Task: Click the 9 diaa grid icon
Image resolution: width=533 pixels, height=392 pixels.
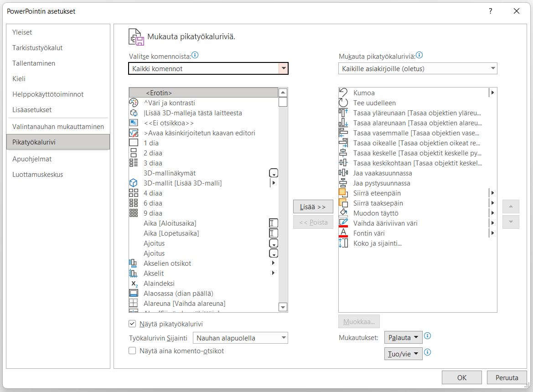Action: tap(134, 213)
